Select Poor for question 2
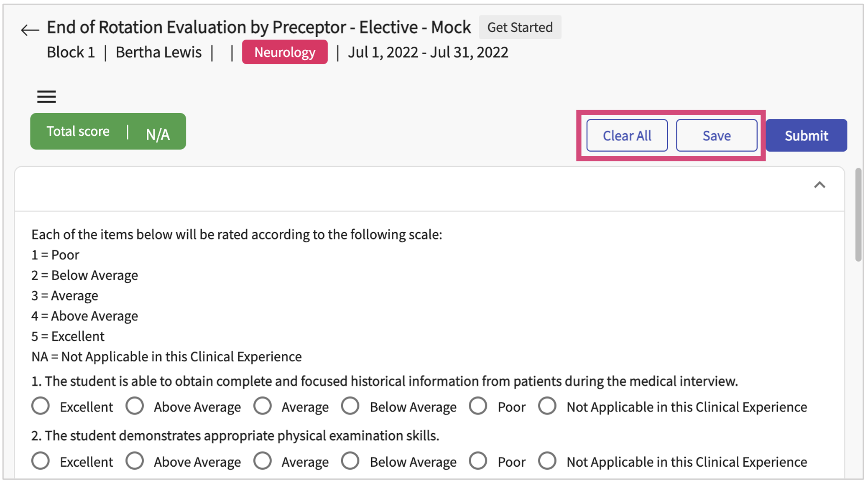The width and height of the screenshot is (868, 483). coord(478,461)
